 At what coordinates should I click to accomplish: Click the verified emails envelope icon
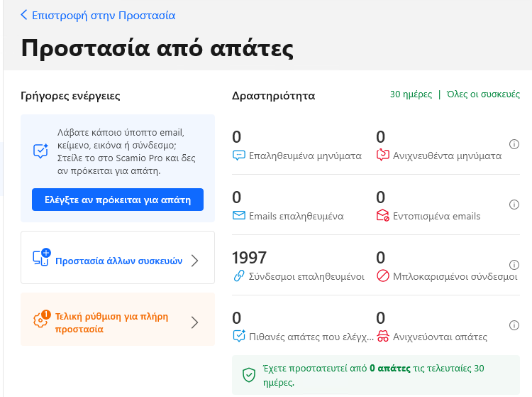tap(238, 216)
